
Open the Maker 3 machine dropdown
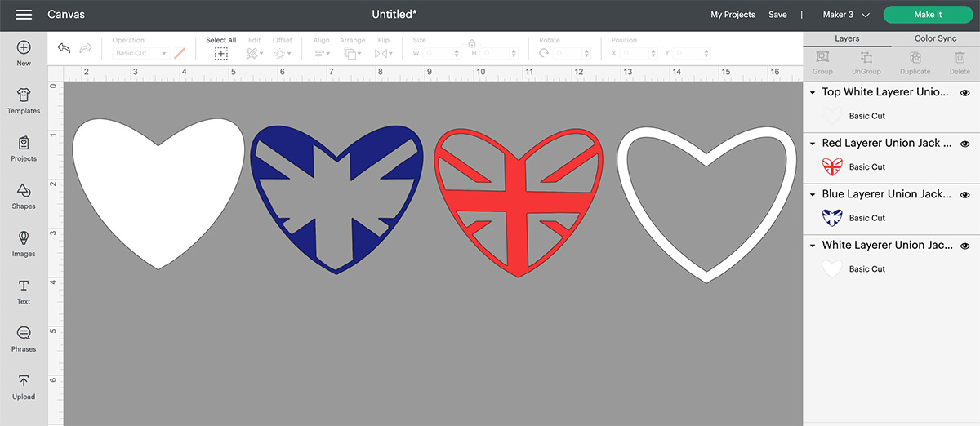coord(845,15)
